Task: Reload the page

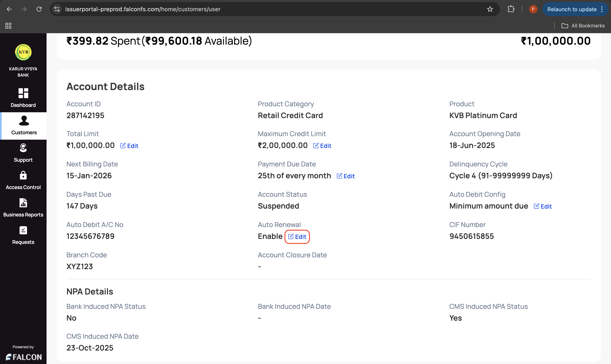Action: pyautogui.click(x=39, y=9)
